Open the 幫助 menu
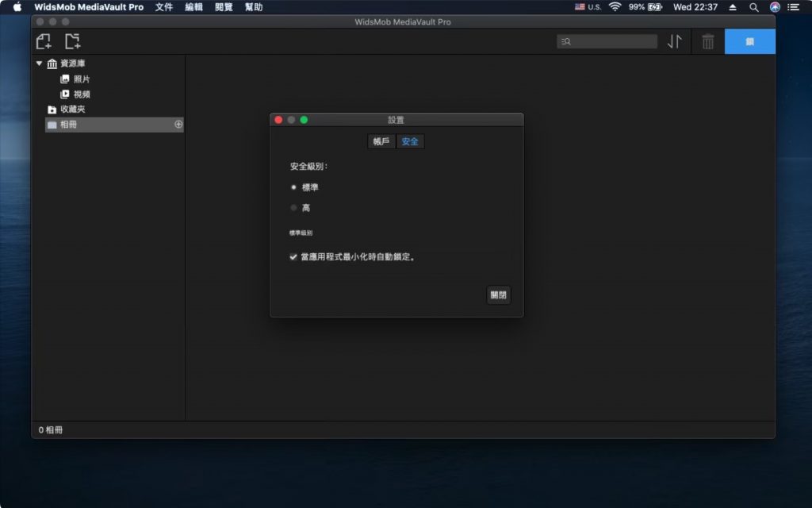Image resolution: width=812 pixels, height=508 pixels. 253,7
